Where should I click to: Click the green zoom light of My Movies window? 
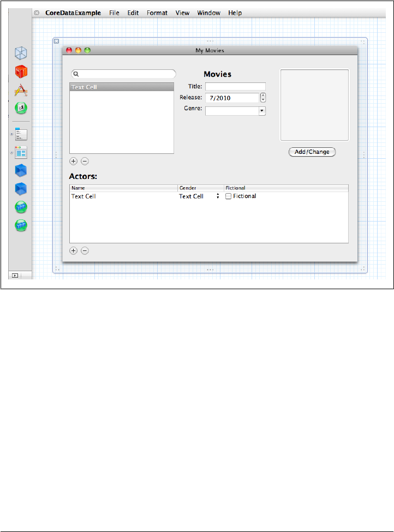tap(87, 50)
